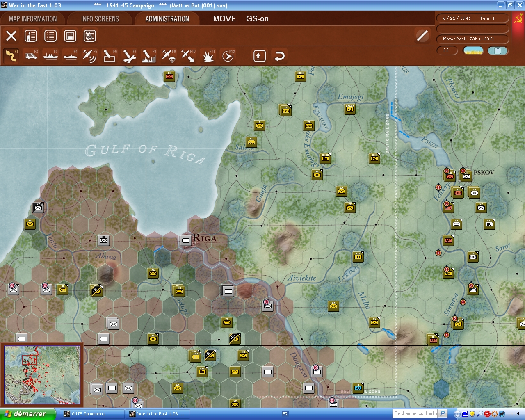Click the X quit icon in administration row
The image size is (525, 420).
(11, 36)
